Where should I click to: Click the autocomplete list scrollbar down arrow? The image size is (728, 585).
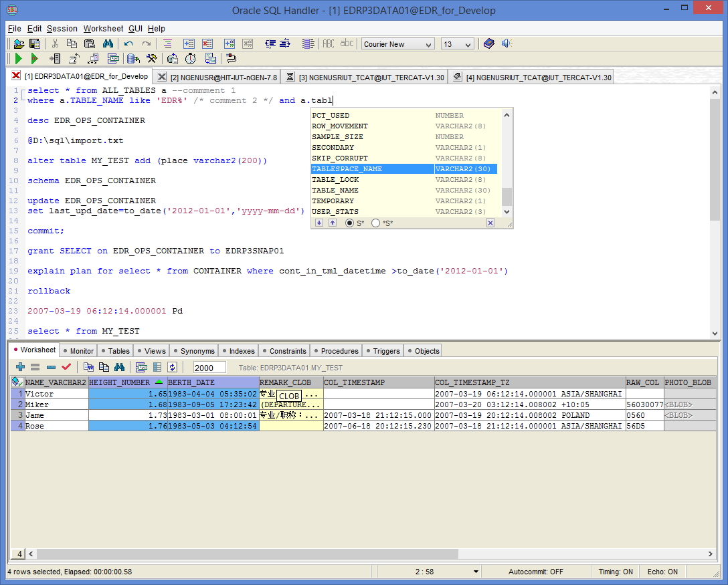507,211
